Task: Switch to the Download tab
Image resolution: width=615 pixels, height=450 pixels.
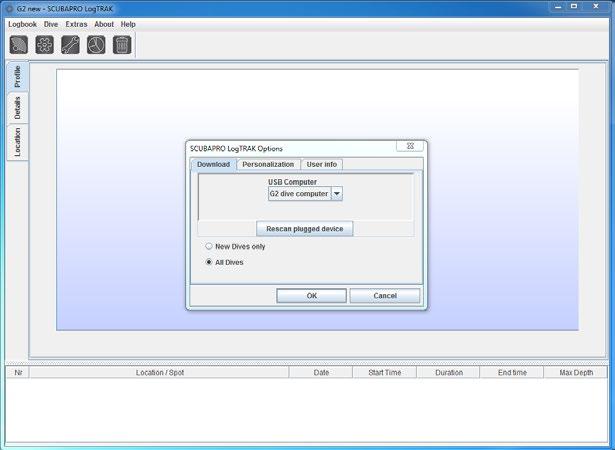Action: [213, 164]
